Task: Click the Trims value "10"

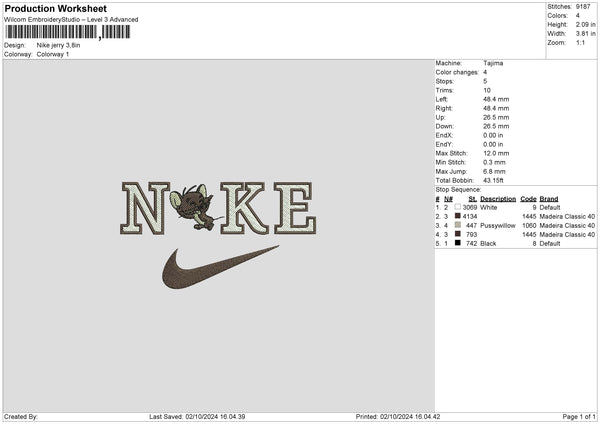Action: coord(487,90)
